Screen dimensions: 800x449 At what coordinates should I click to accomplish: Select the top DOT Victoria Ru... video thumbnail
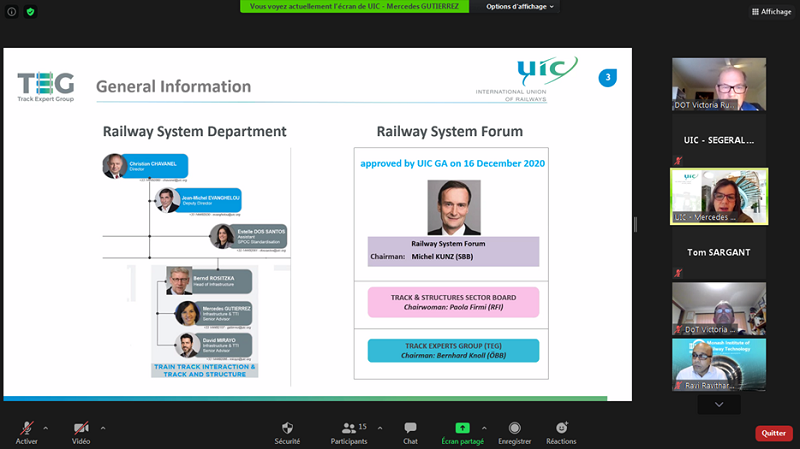pyautogui.click(x=719, y=84)
